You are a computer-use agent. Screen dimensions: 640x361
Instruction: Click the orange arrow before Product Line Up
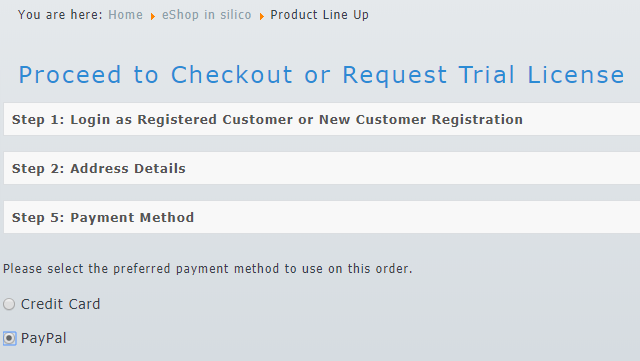pos(262,16)
